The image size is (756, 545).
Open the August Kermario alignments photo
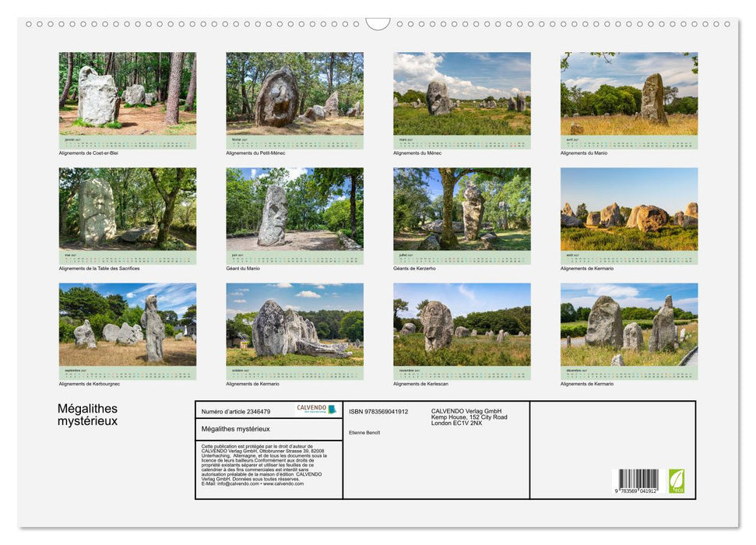629,209
